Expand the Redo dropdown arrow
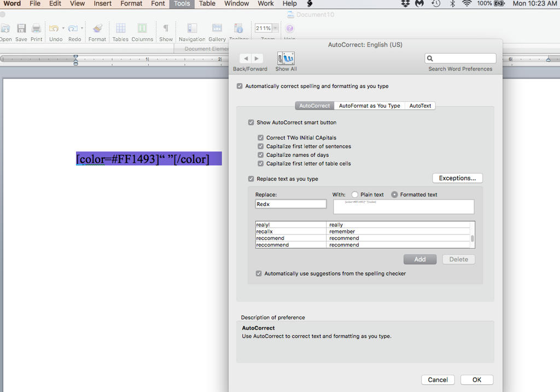560x392 pixels. (x=82, y=28)
